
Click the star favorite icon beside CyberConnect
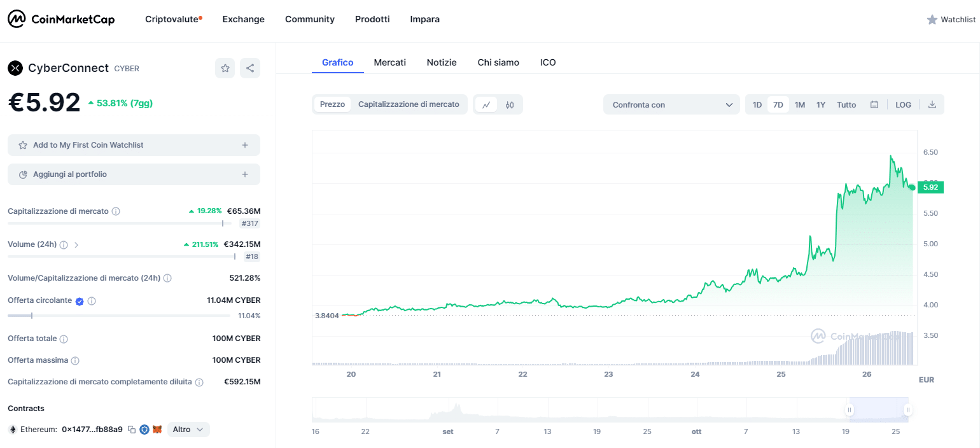point(225,68)
